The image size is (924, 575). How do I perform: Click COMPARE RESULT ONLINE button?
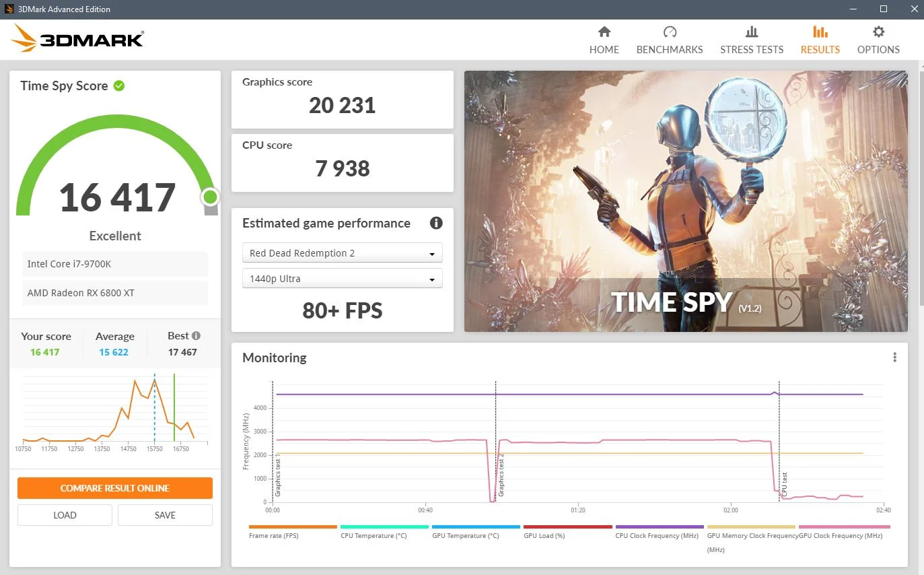tap(115, 488)
